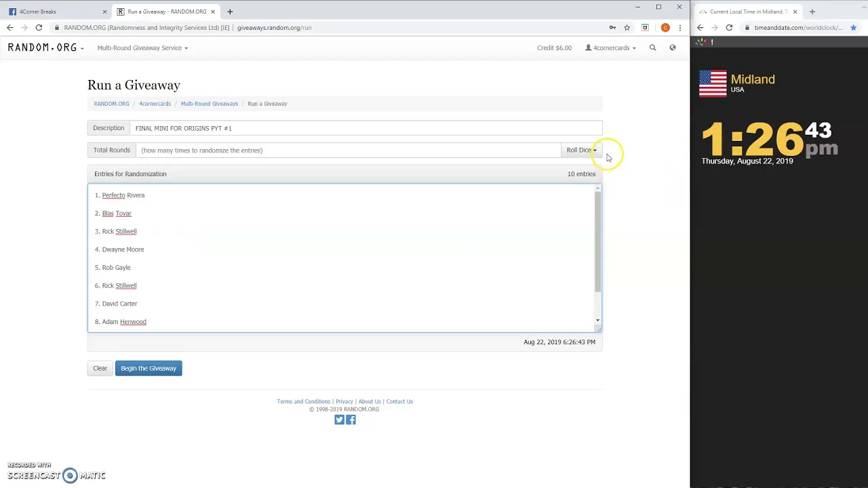Click the Midland city name in clock window

coord(753,79)
